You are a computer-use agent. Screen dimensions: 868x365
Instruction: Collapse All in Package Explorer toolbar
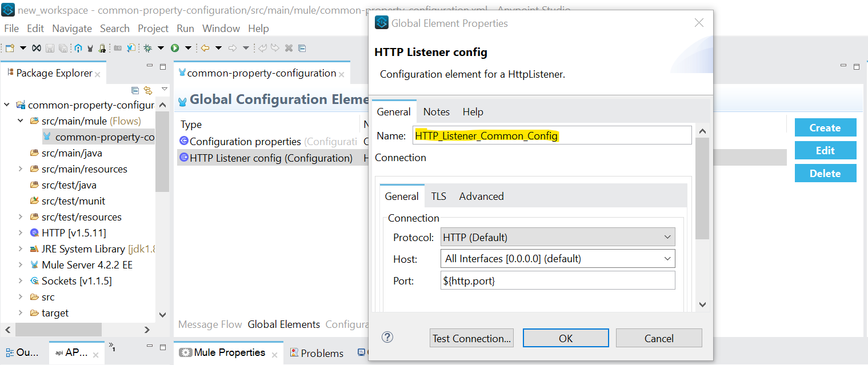(x=135, y=90)
